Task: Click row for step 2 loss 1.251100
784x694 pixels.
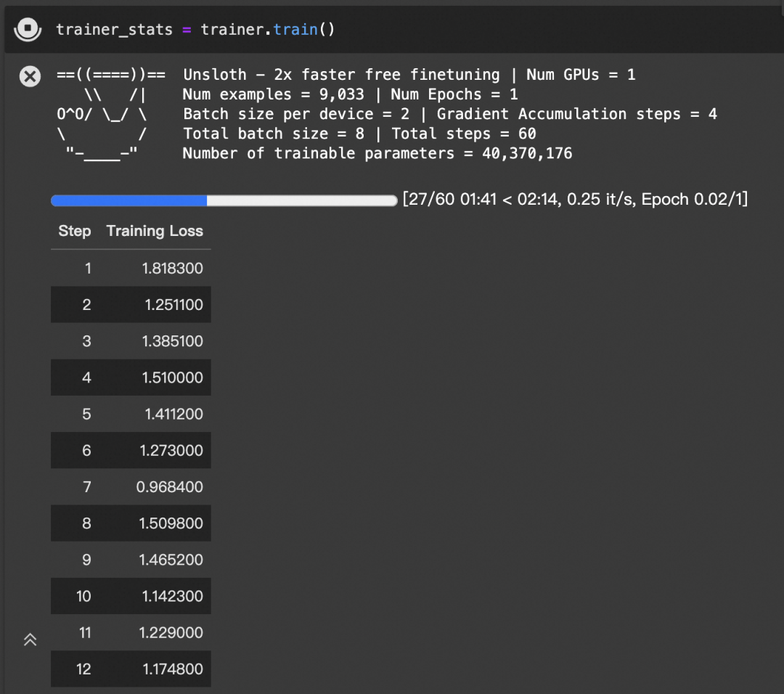Action: coord(131,304)
